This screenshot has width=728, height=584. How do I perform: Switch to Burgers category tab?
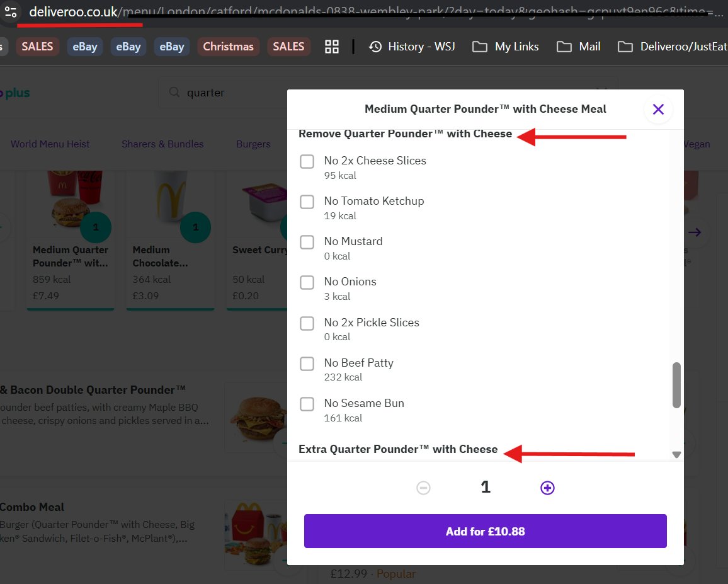(x=253, y=144)
